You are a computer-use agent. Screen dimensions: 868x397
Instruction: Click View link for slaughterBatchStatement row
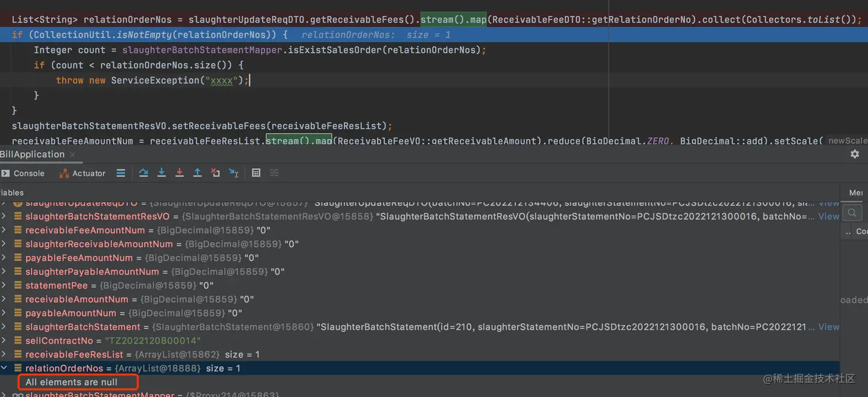tap(828, 326)
